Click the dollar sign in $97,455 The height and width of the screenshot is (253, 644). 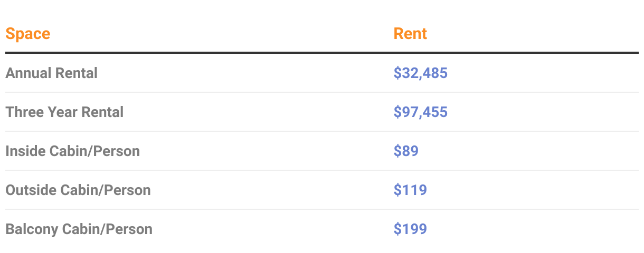click(x=397, y=112)
